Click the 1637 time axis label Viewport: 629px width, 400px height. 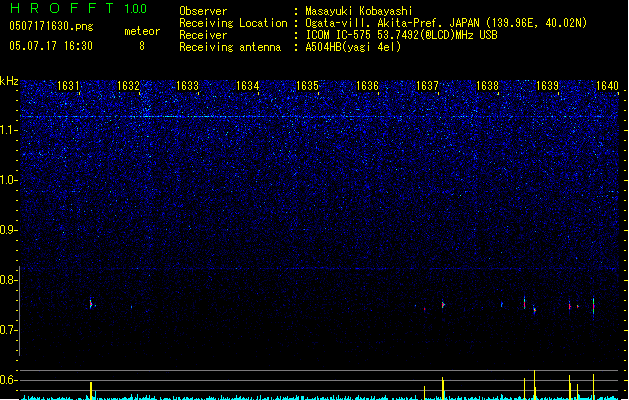coord(427,86)
